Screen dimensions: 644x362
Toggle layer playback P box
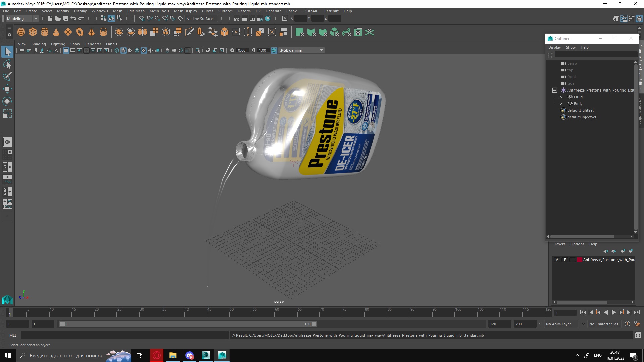[x=565, y=260]
